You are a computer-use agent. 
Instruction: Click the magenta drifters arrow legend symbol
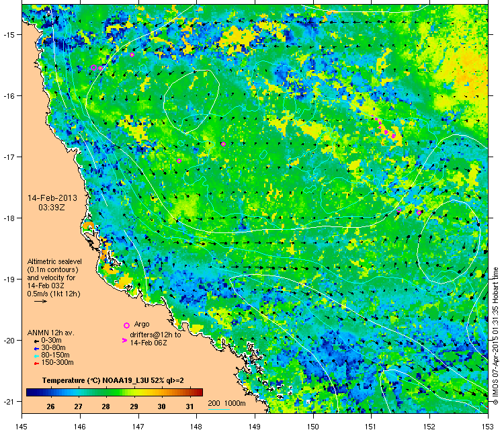click(124, 340)
